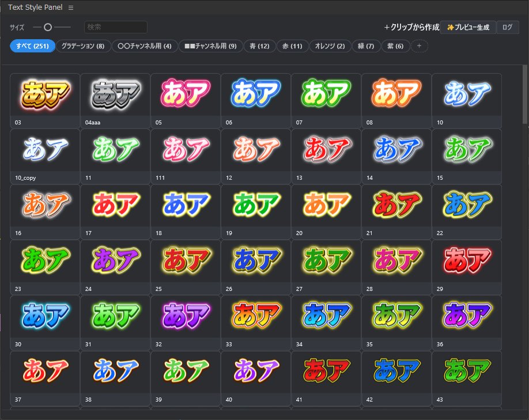529x420 pixels.
Task: Select green style thumbnail 07
Action: tap(326, 100)
